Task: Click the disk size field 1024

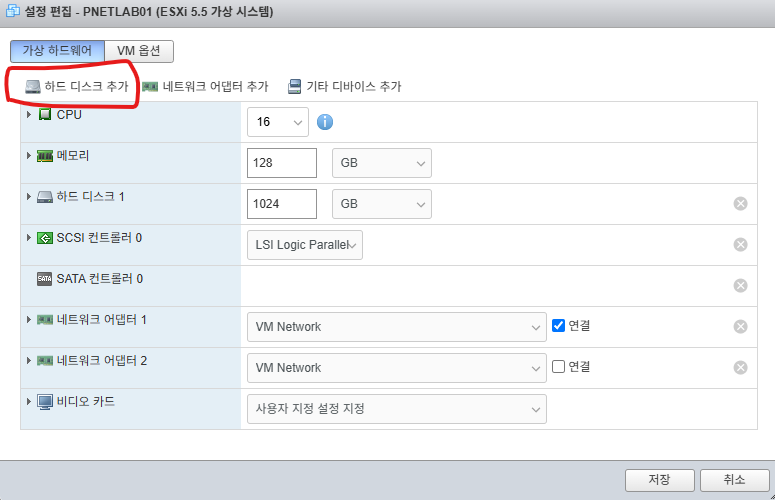Action: 282,204
